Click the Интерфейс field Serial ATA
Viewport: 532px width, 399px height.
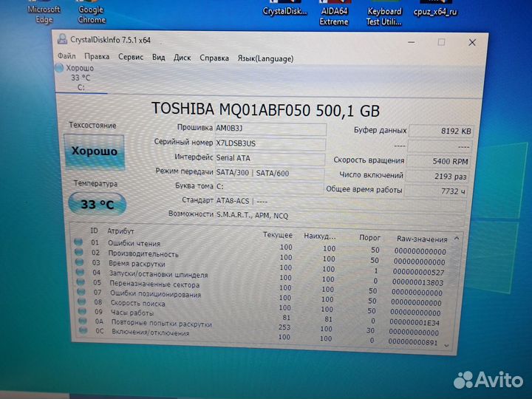(270, 158)
